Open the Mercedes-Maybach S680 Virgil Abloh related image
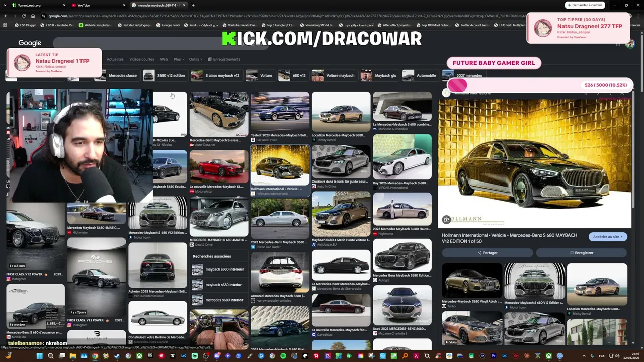This screenshot has width=644, height=362. tap(472, 281)
